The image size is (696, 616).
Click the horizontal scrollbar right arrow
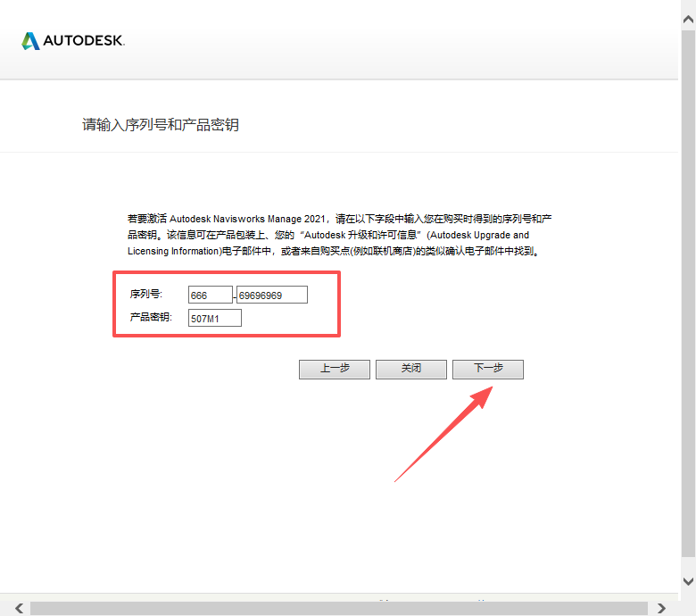(x=661, y=608)
